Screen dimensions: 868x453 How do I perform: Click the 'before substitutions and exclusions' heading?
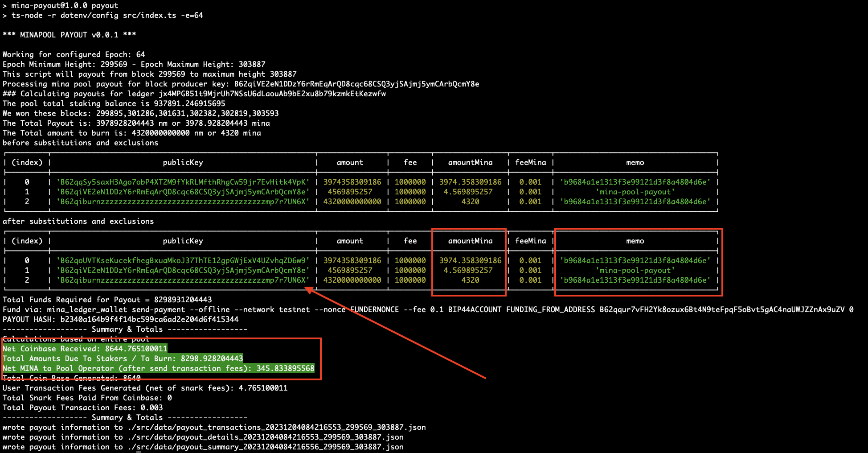(81, 143)
